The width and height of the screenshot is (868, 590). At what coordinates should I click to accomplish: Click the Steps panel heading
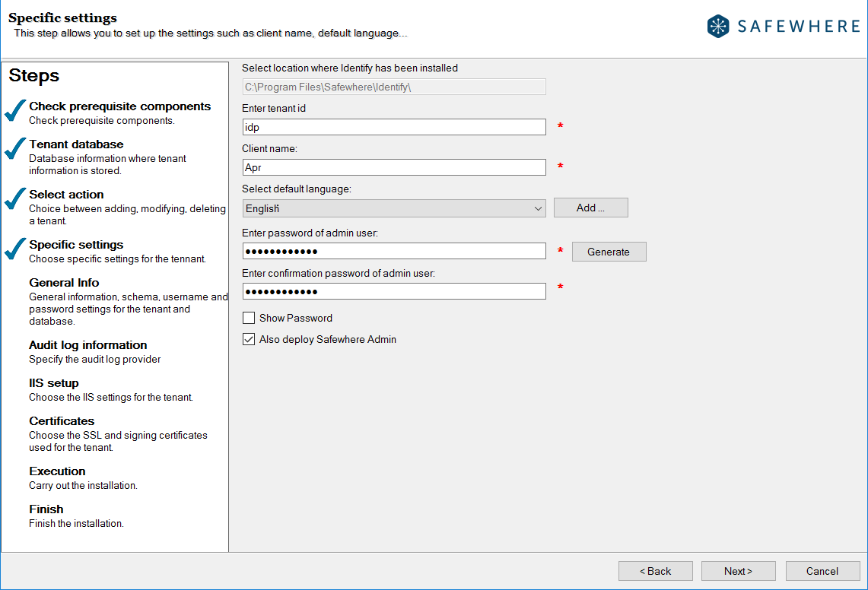click(33, 76)
